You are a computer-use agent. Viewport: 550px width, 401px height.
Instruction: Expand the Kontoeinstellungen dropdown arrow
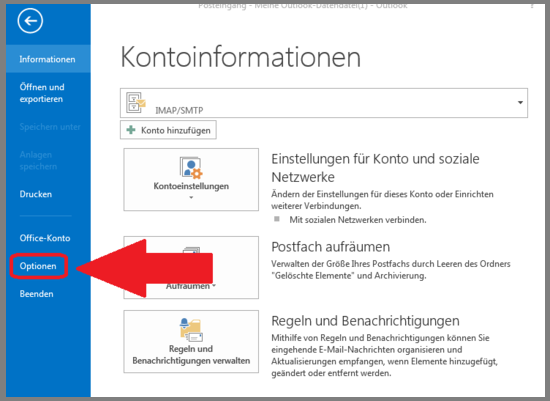coord(191,198)
